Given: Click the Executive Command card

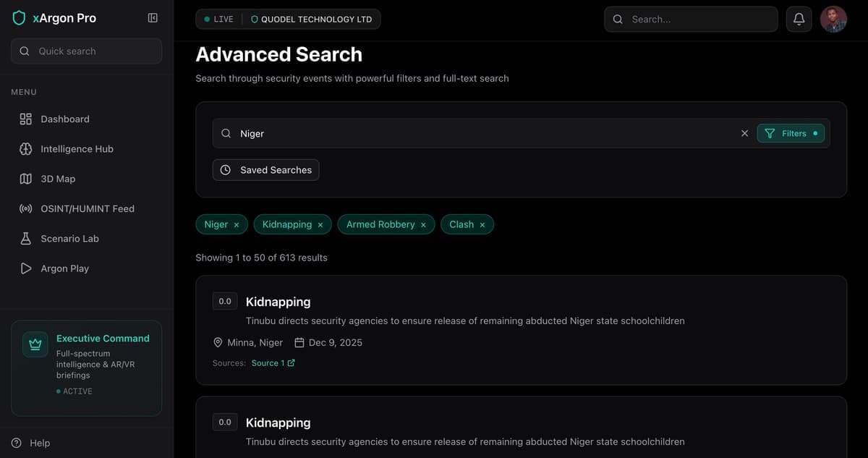Looking at the screenshot, I should pyautogui.click(x=86, y=368).
